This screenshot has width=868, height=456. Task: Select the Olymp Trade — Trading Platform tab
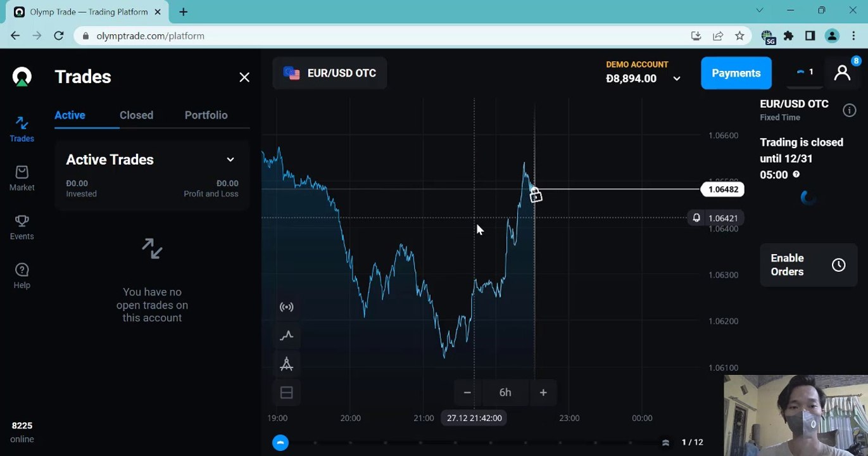pos(89,12)
